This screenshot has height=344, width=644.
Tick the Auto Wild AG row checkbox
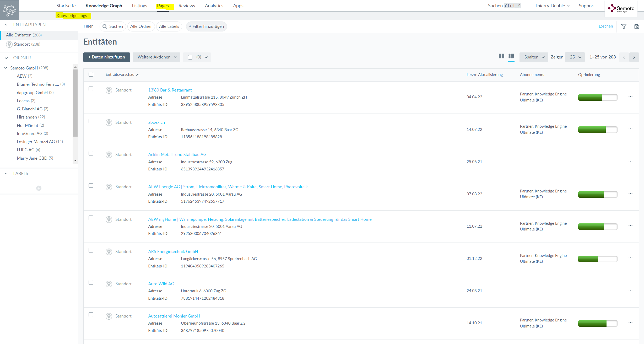pyautogui.click(x=91, y=283)
